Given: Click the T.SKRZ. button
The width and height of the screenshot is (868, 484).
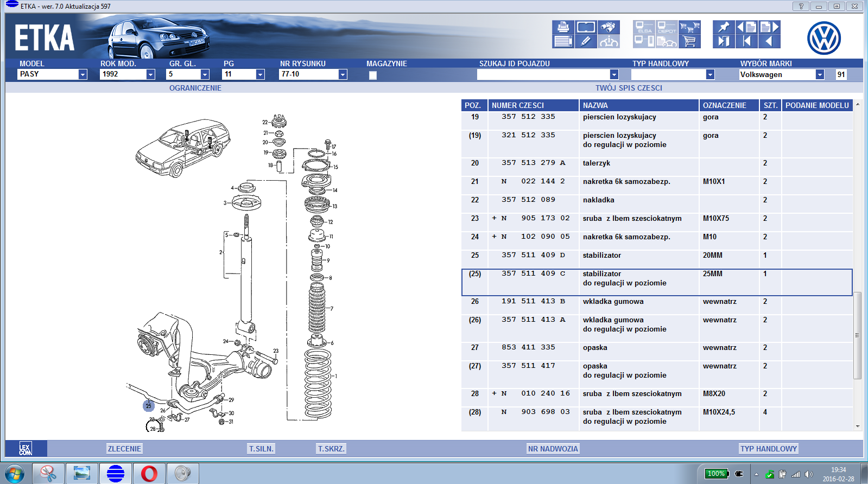Looking at the screenshot, I should (x=331, y=449).
